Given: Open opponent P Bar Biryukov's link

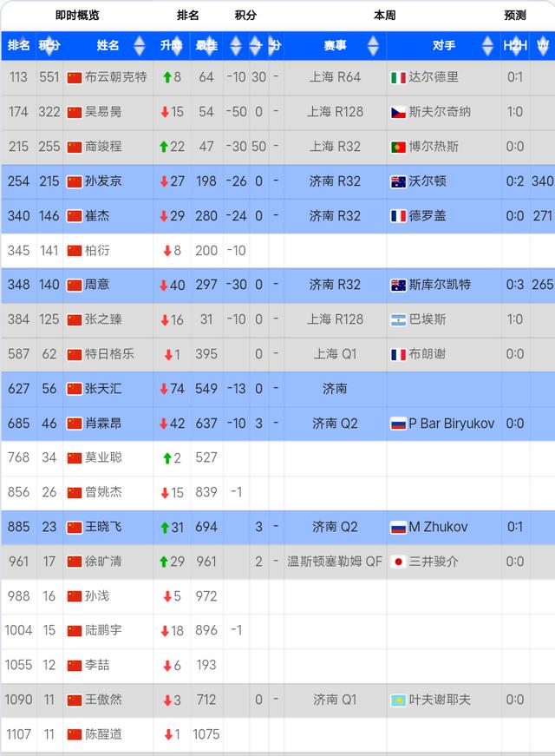Looking at the screenshot, I should (x=451, y=424).
